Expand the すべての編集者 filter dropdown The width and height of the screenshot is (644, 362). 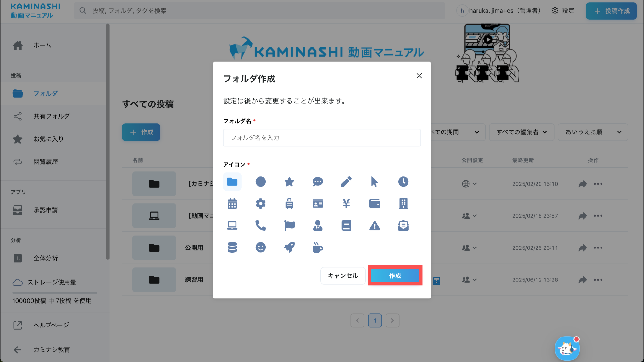pos(521,132)
